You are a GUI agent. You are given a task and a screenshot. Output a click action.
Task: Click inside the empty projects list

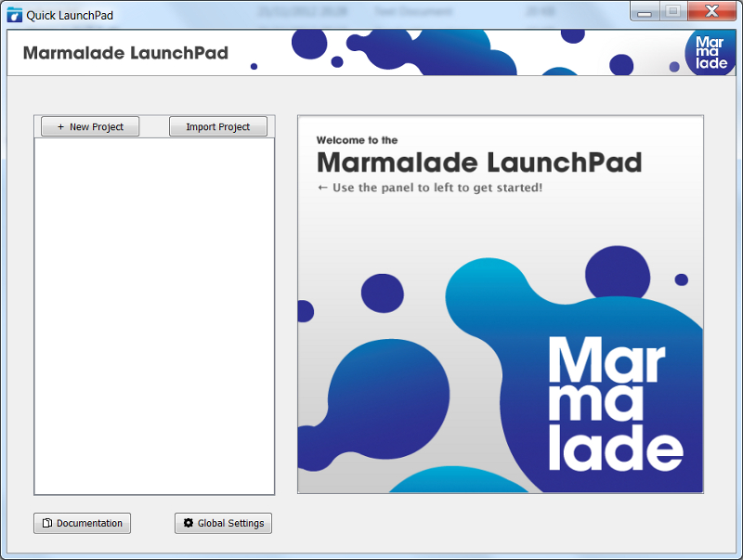(154, 316)
